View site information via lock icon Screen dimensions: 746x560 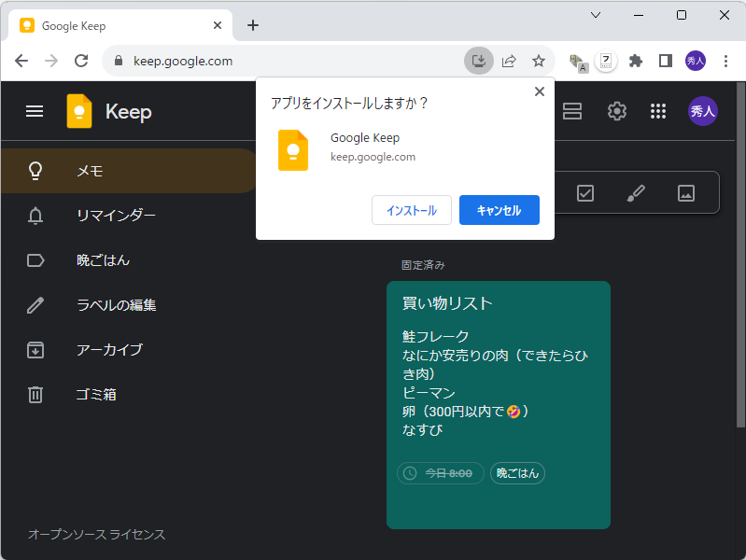[119, 61]
